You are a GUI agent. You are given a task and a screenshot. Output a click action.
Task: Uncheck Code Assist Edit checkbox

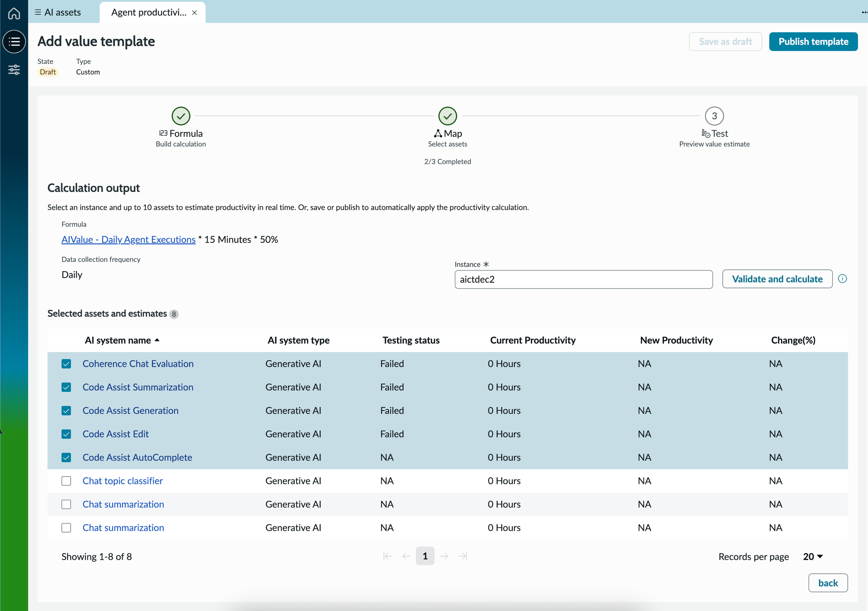(66, 434)
